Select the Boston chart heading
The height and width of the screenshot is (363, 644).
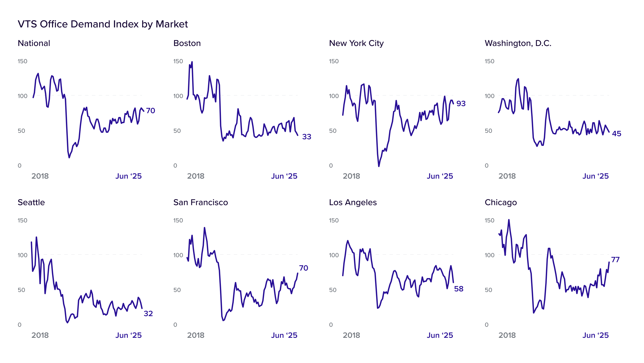[187, 43]
